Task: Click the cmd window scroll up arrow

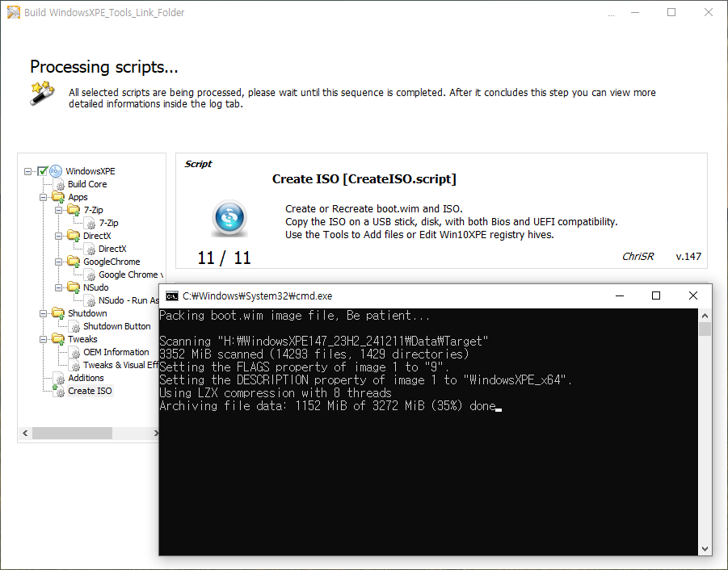Action: click(705, 316)
